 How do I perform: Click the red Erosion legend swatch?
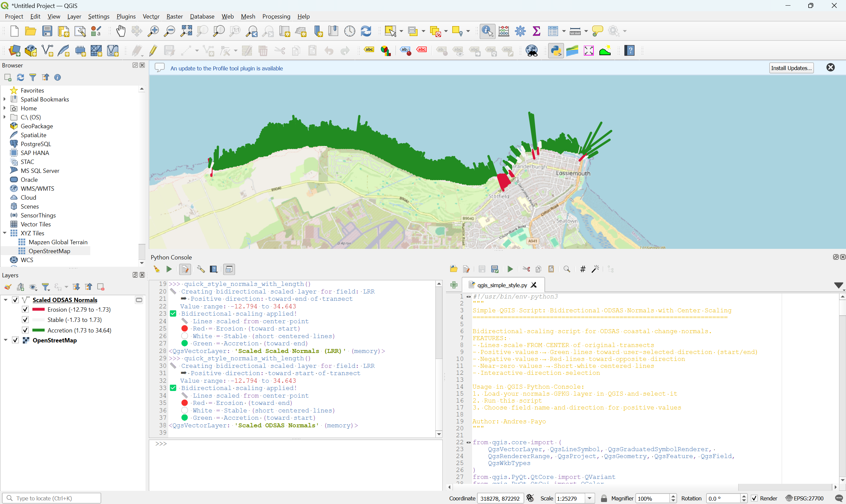coord(38,309)
